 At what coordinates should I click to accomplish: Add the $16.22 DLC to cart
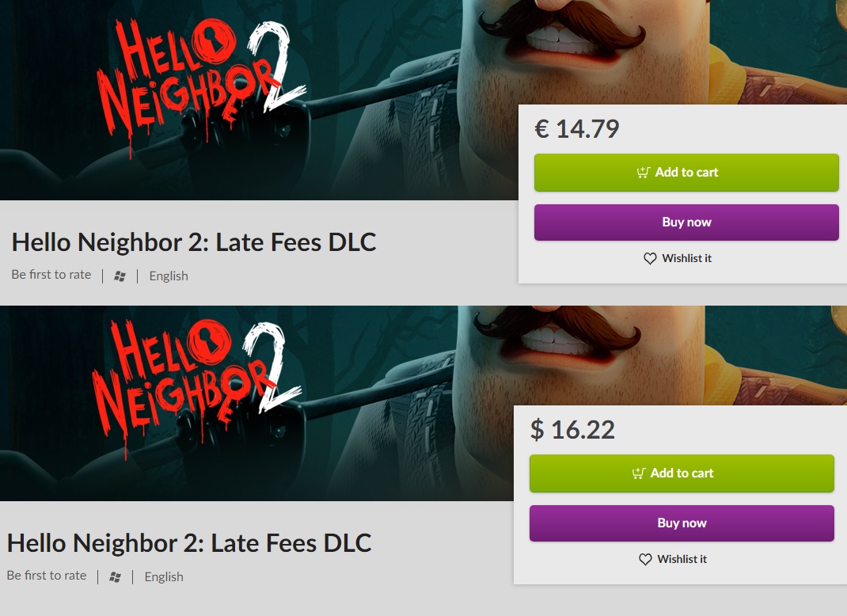(682, 473)
